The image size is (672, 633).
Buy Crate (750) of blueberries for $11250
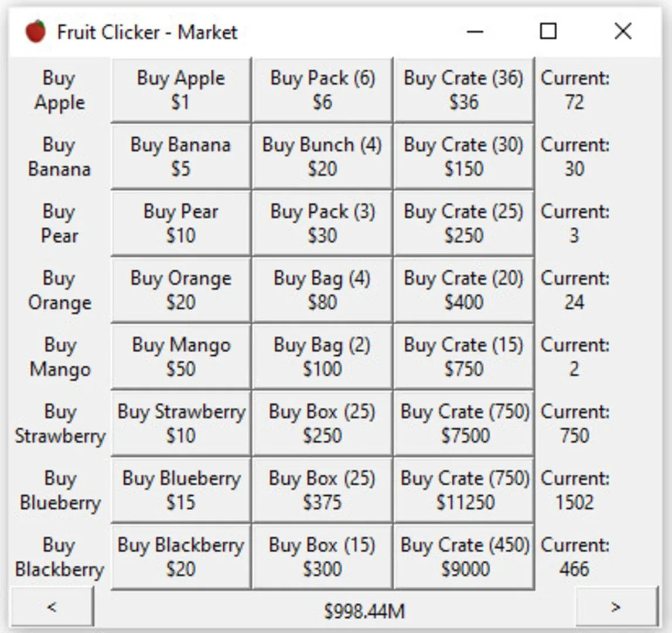[463, 490]
